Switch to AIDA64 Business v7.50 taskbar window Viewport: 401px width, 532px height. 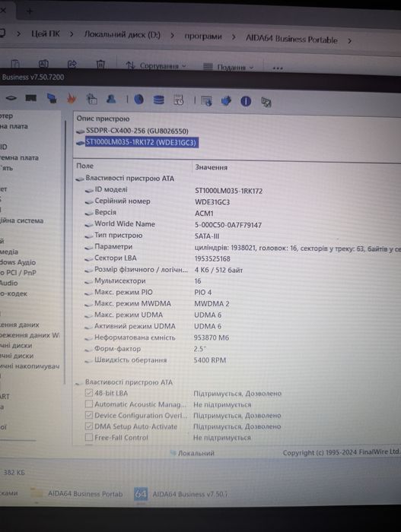coord(181,494)
